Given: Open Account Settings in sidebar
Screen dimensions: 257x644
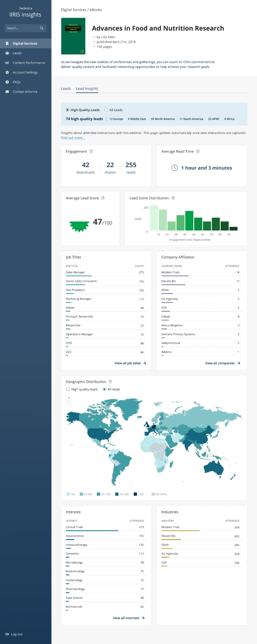Looking at the screenshot, I should [x=26, y=72].
